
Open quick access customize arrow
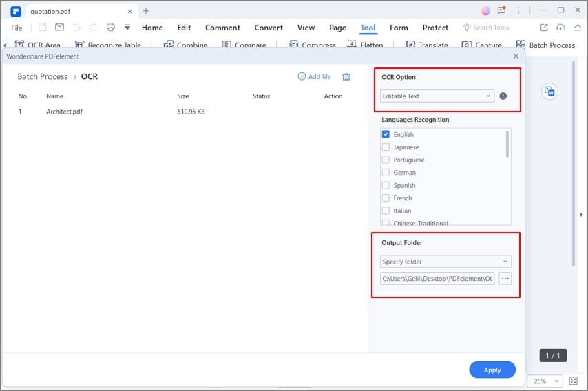[127, 27]
